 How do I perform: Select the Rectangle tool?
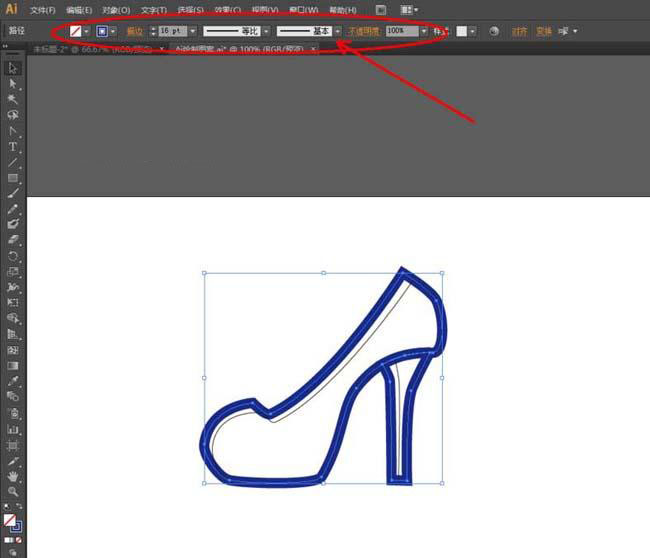point(12,178)
